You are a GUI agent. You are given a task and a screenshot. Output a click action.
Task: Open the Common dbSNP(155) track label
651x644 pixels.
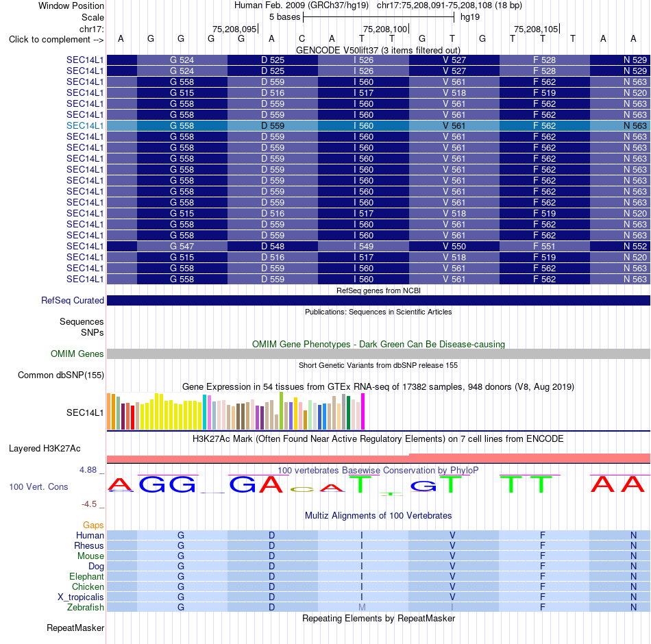tap(61, 375)
